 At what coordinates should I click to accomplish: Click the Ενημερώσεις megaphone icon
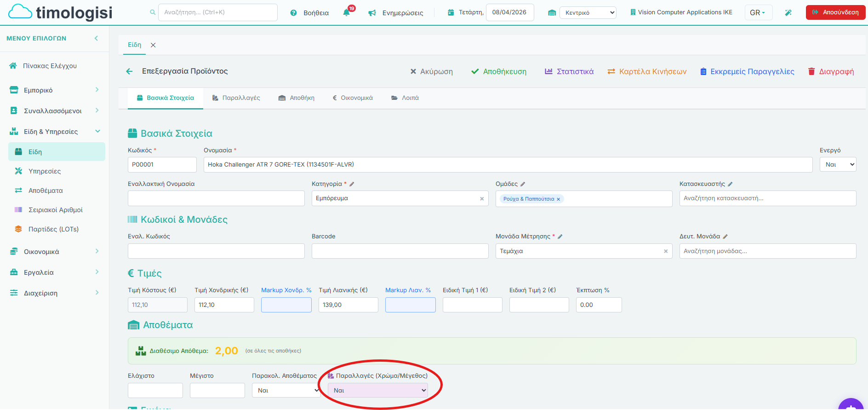[372, 13]
